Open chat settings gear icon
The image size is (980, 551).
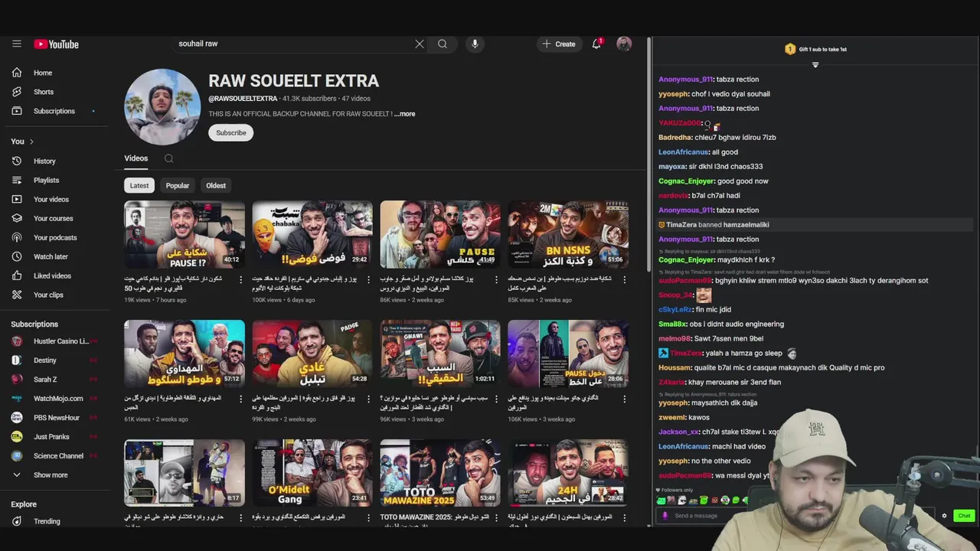coord(944,516)
